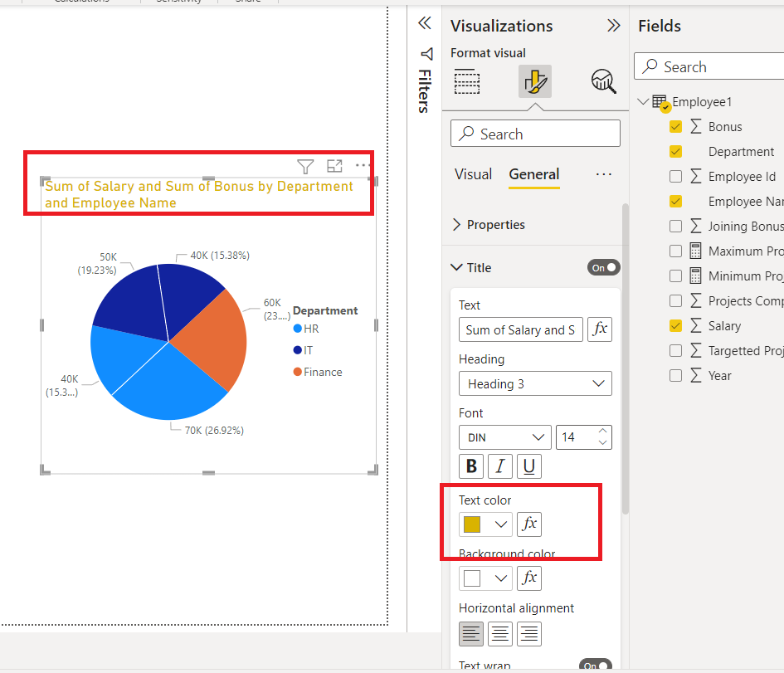784x673 pixels.
Task: Turn off the Title toggle
Action: pos(603,267)
